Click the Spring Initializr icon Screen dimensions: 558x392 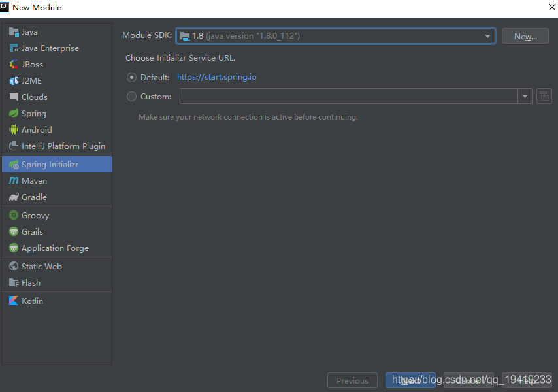tap(14, 165)
